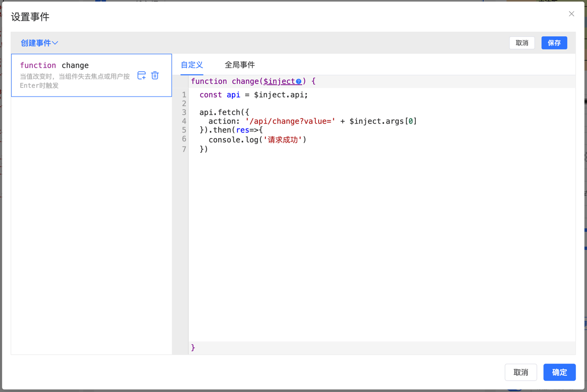Click the '/api/change?value=' string
The width and height of the screenshot is (587, 392).
click(290, 121)
